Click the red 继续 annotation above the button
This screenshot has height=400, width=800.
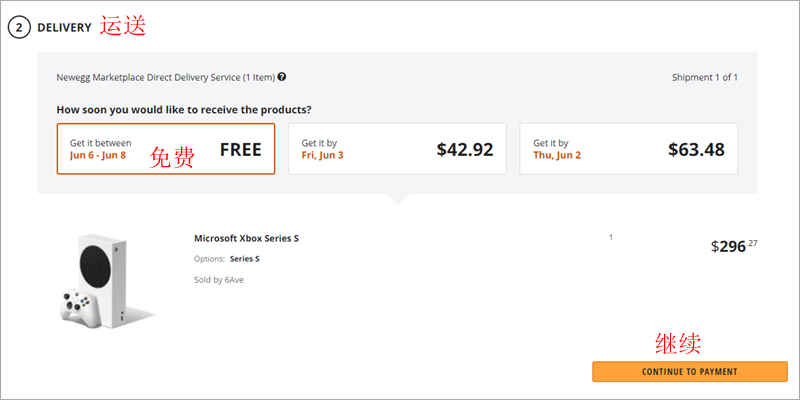click(x=677, y=343)
